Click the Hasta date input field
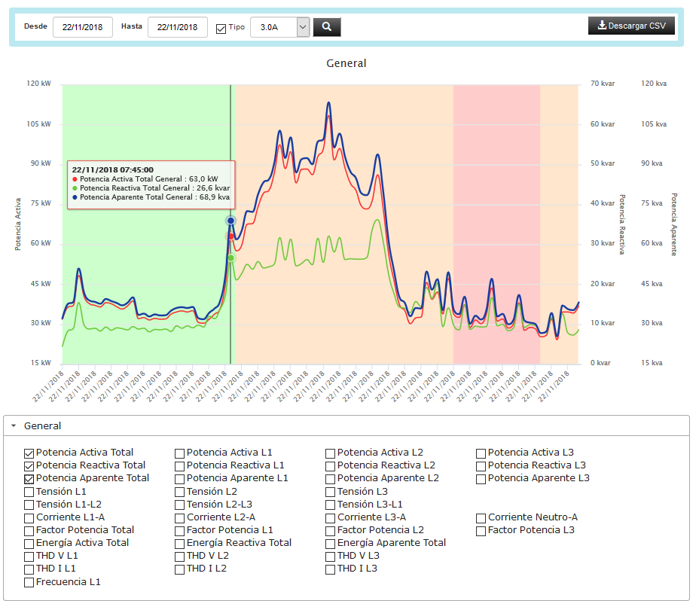The height and width of the screenshot is (616, 699). pyautogui.click(x=177, y=27)
